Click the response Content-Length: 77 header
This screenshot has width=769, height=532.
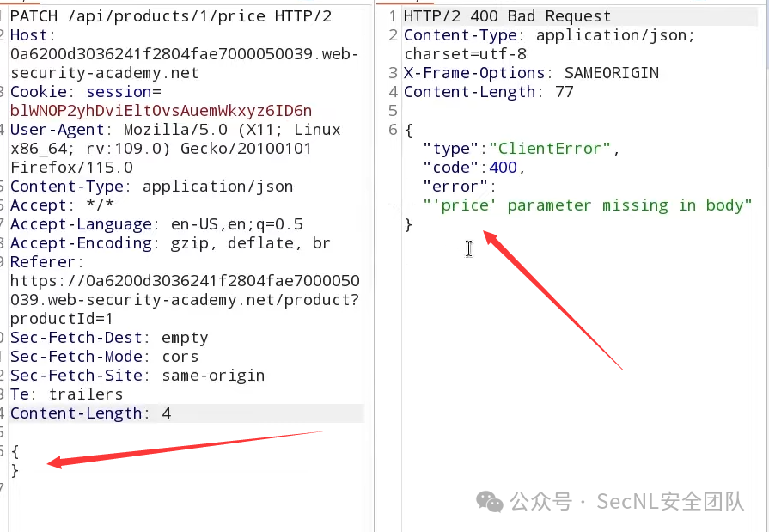489,92
